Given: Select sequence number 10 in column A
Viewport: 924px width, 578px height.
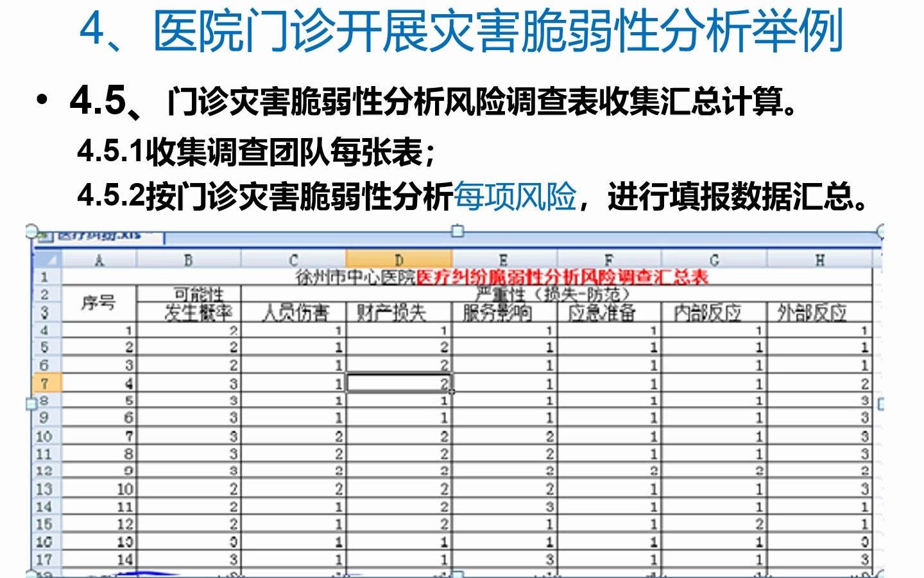Looking at the screenshot, I should (99, 489).
